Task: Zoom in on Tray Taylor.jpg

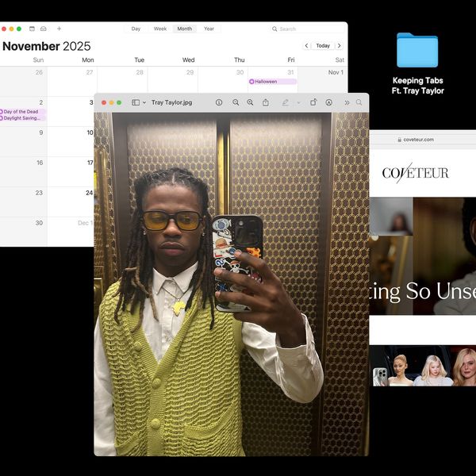Action: [x=251, y=102]
